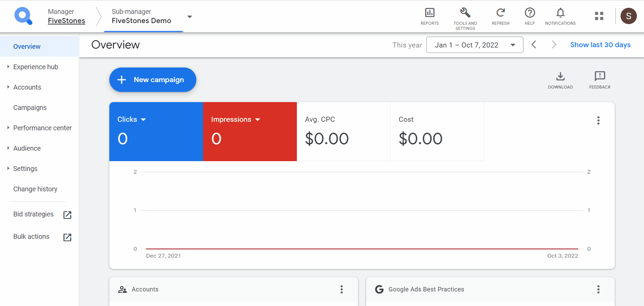
Task: Go to the next date range arrow
Action: (554, 44)
